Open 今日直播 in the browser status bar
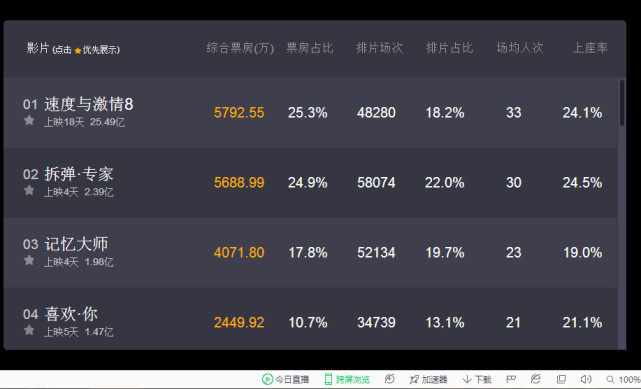This screenshot has height=389, width=641. pyautogui.click(x=285, y=379)
